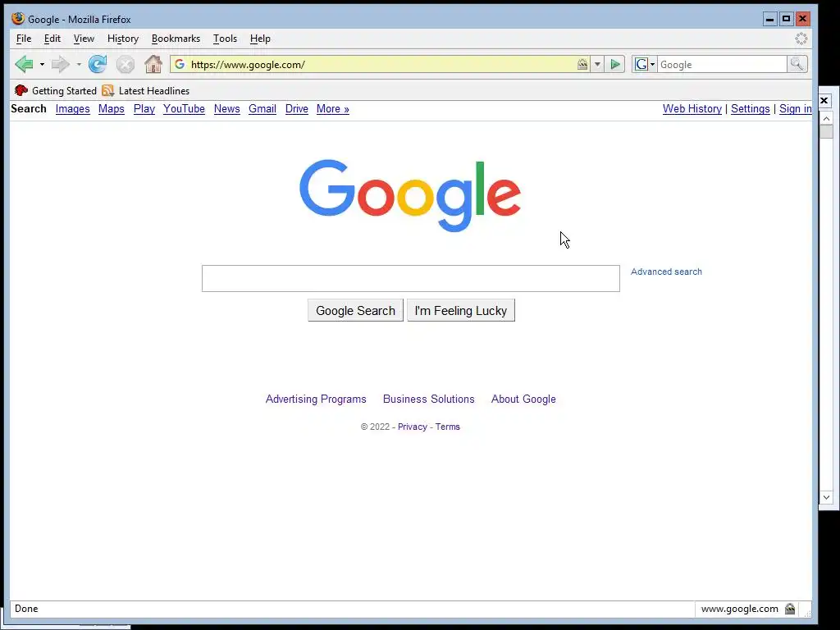Click the Latest Headlines RSS feed icon
This screenshot has height=630, width=840.
(108, 90)
